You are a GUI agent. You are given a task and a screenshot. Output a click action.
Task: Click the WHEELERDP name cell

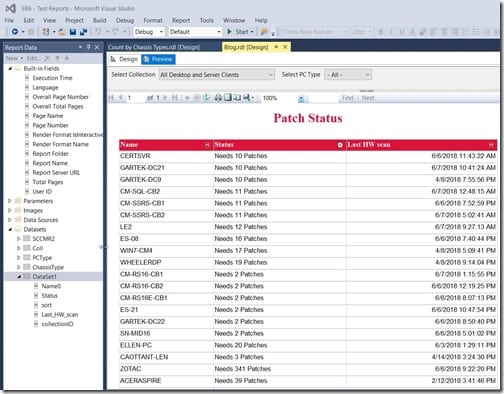(166, 262)
